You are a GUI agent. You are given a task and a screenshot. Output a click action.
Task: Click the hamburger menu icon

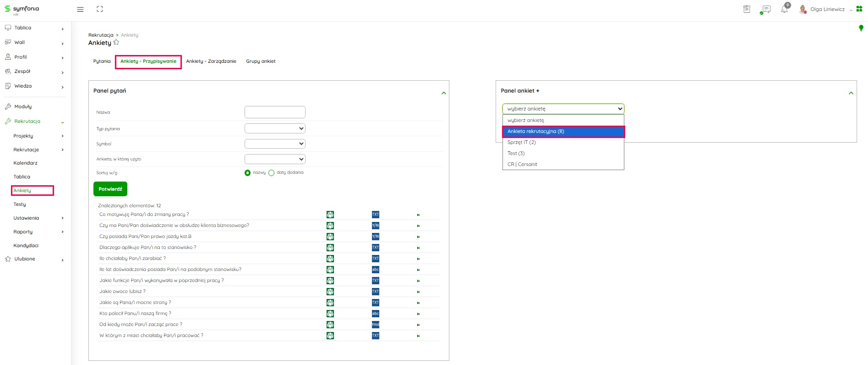coord(80,9)
